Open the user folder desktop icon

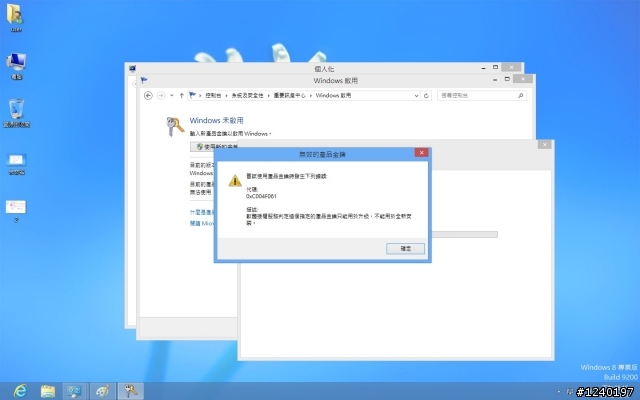point(16,17)
